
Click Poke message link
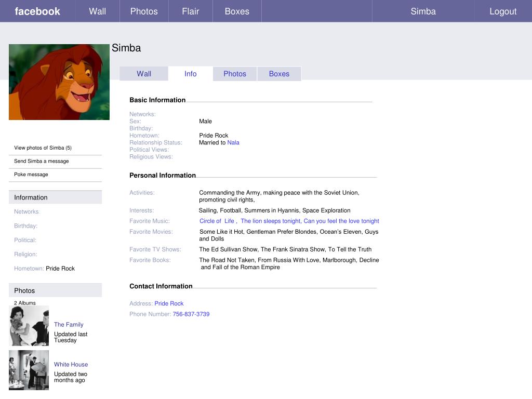(x=31, y=175)
